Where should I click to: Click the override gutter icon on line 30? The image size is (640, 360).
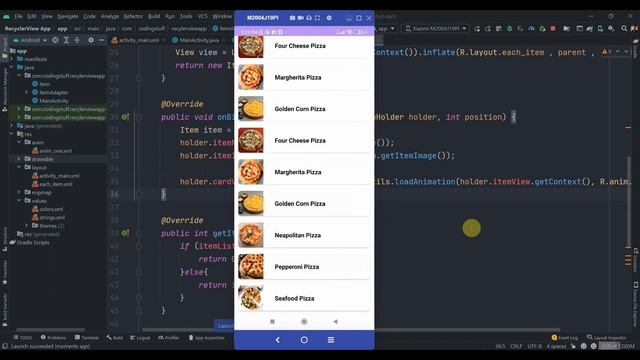click(125, 117)
